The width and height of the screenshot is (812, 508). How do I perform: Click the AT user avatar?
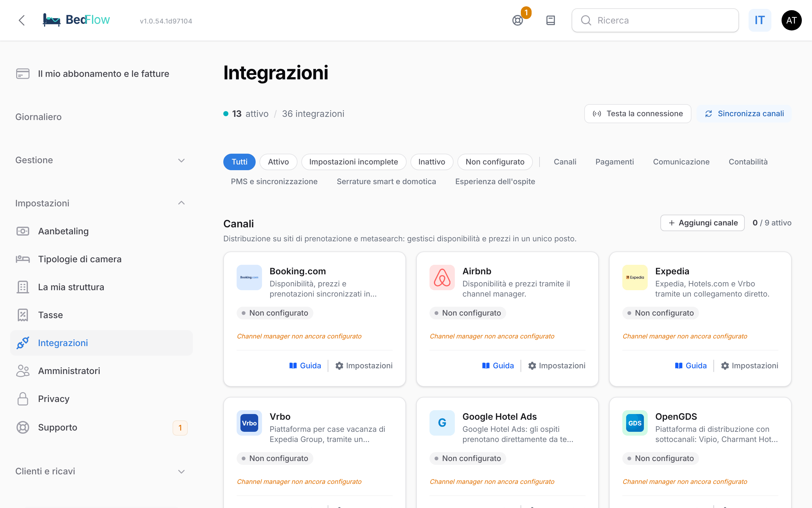(x=791, y=21)
